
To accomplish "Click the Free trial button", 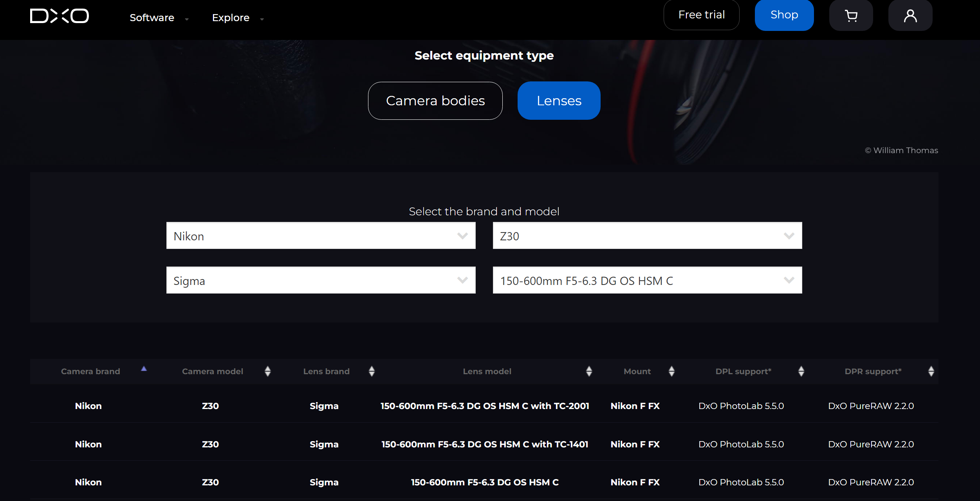I will coord(701,15).
